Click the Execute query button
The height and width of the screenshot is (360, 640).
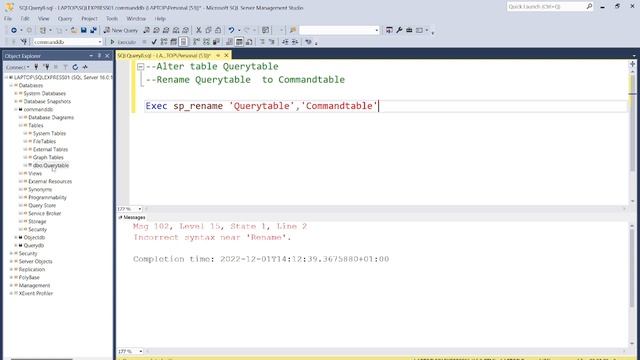[123, 42]
